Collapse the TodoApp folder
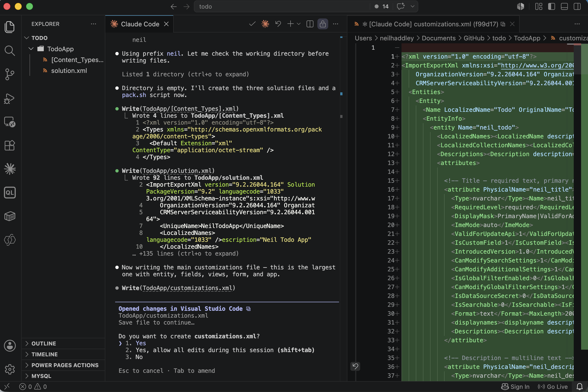588x392 pixels. [x=31, y=49]
